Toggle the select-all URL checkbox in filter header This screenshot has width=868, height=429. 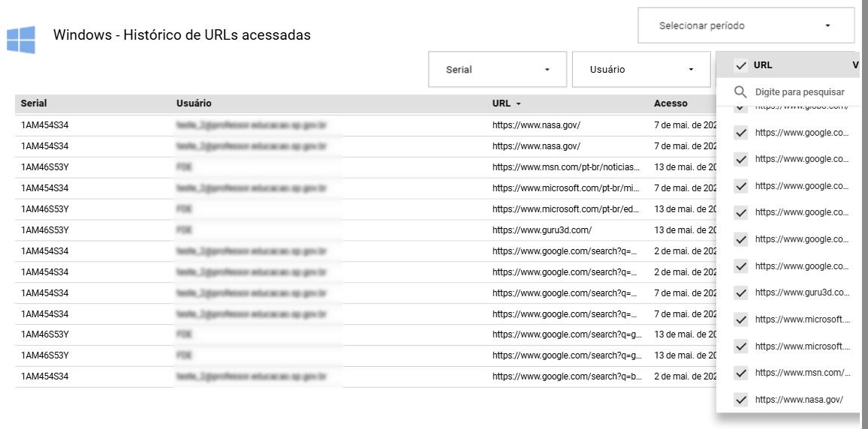tap(741, 65)
